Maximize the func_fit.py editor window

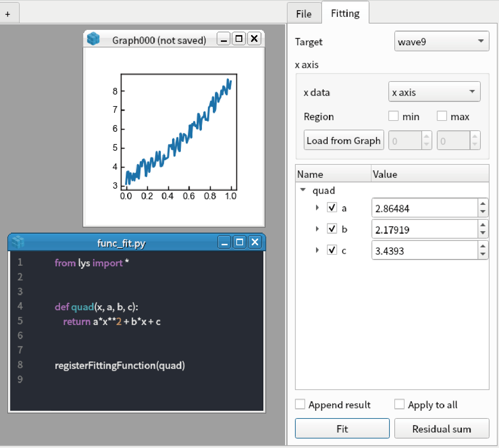(239, 242)
